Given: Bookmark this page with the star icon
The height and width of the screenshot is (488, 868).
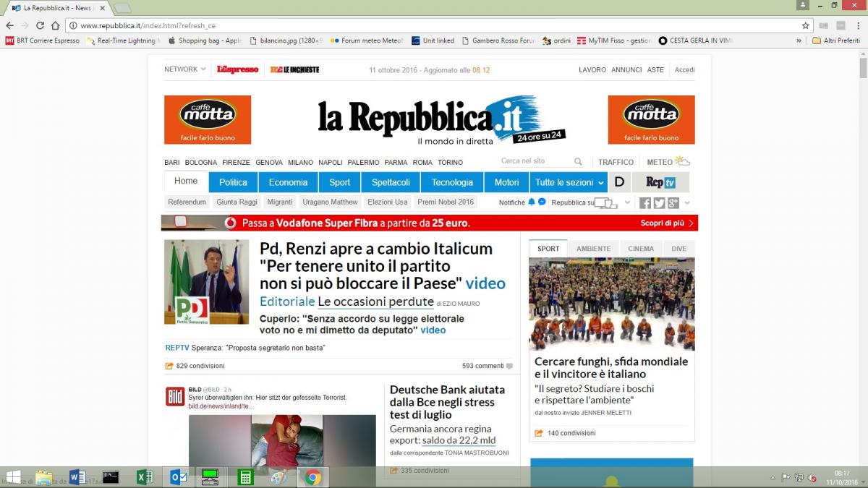Looking at the screenshot, I should coord(806,25).
